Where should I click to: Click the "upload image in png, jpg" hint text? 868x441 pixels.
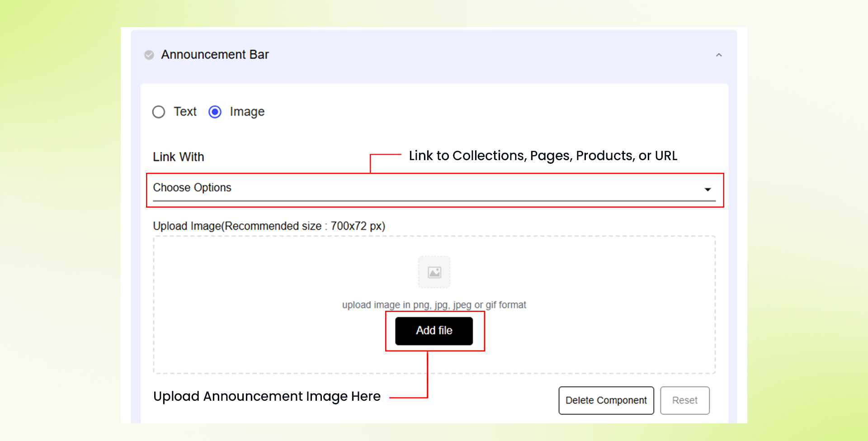[x=434, y=305]
